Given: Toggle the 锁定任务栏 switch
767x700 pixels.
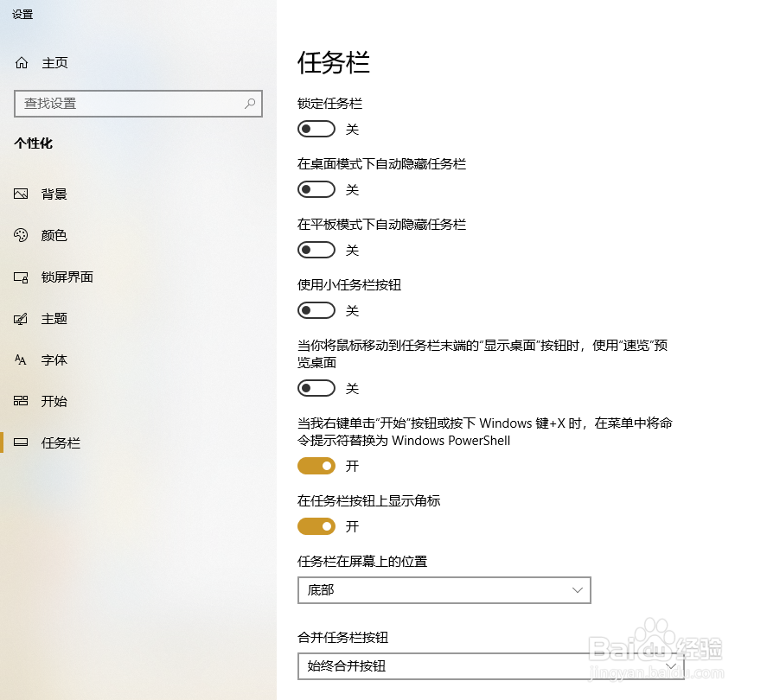Looking at the screenshot, I should [x=316, y=129].
